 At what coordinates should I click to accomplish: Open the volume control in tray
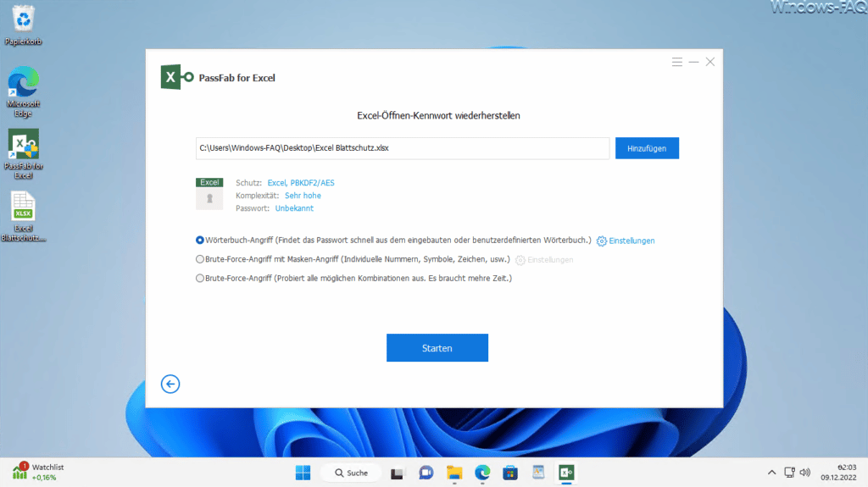click(805, 473)
